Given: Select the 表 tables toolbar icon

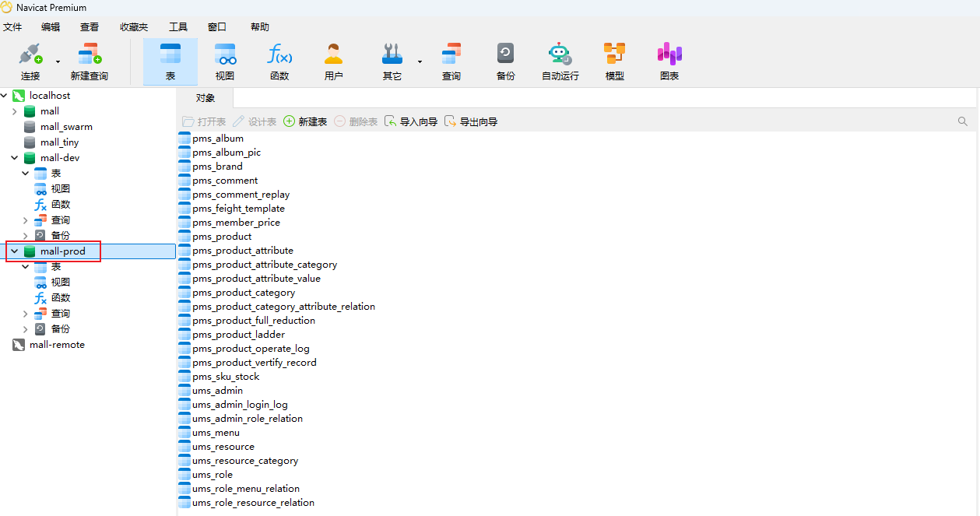Looking at the screenshot, I should click(170, 61).
